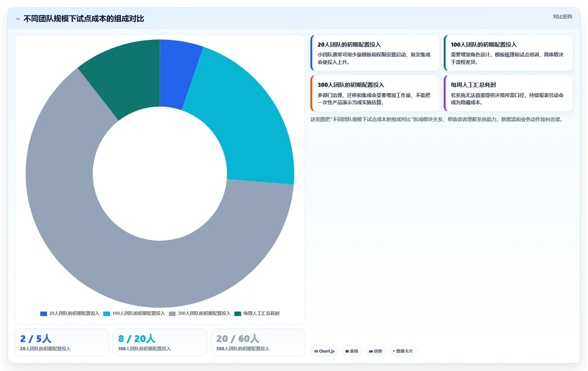Viewport: 588px width, 371px height.
Task: Click the small blue icon before the title
Action: click(x=18, y=19)
